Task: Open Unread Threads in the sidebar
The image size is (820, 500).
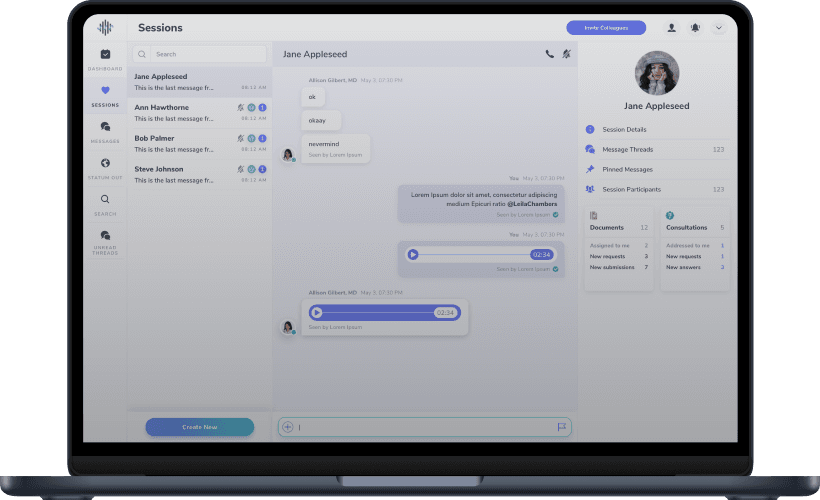Action: tap(105, 236)
